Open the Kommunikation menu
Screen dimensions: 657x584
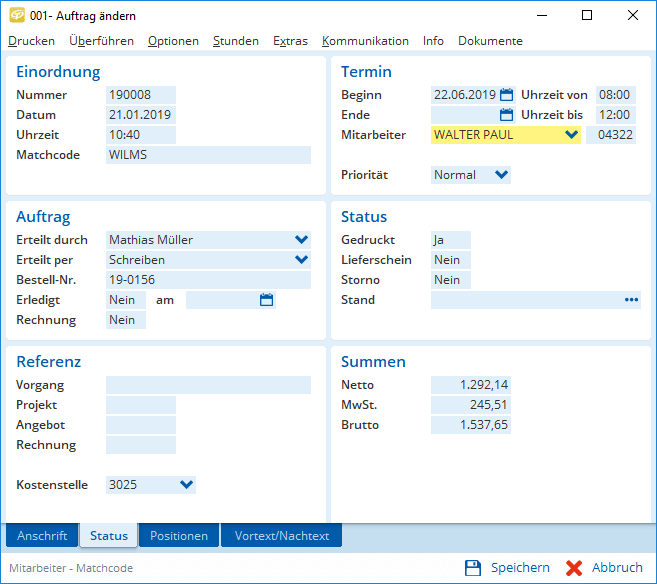365,41
